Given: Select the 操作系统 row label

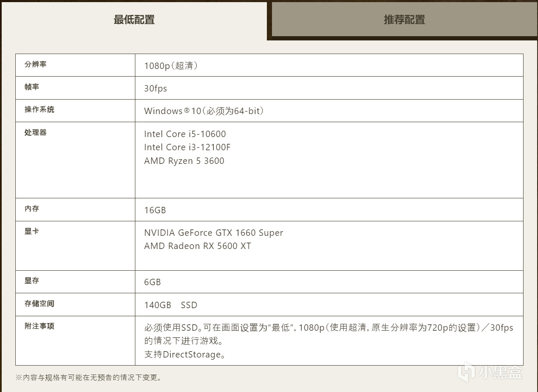Looking at the screenshot, I should pyautogui.click(x=40, y=109).
